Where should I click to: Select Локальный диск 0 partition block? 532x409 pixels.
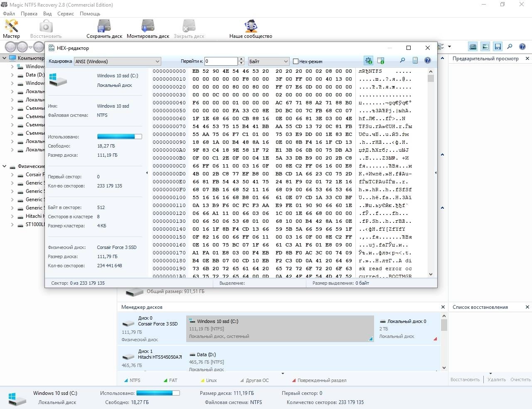(x=408, y=329)
